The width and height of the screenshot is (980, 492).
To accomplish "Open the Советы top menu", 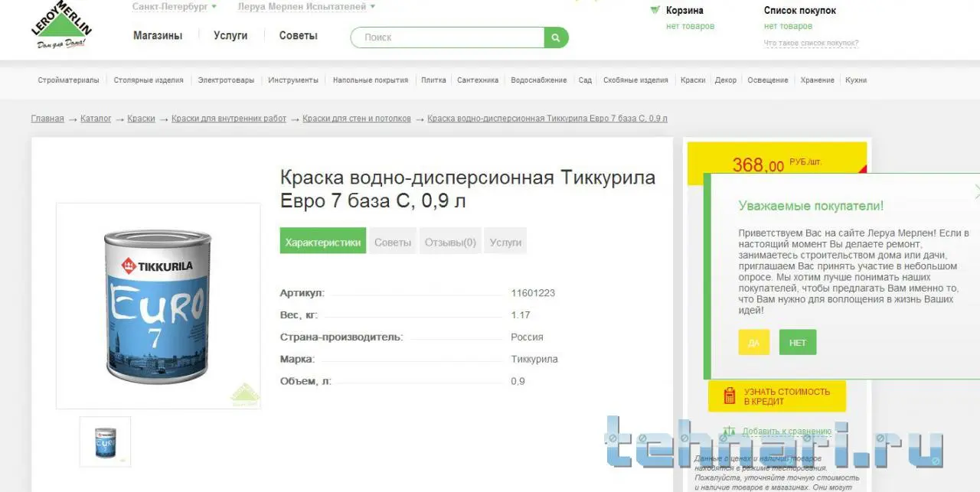I will 298,36.
